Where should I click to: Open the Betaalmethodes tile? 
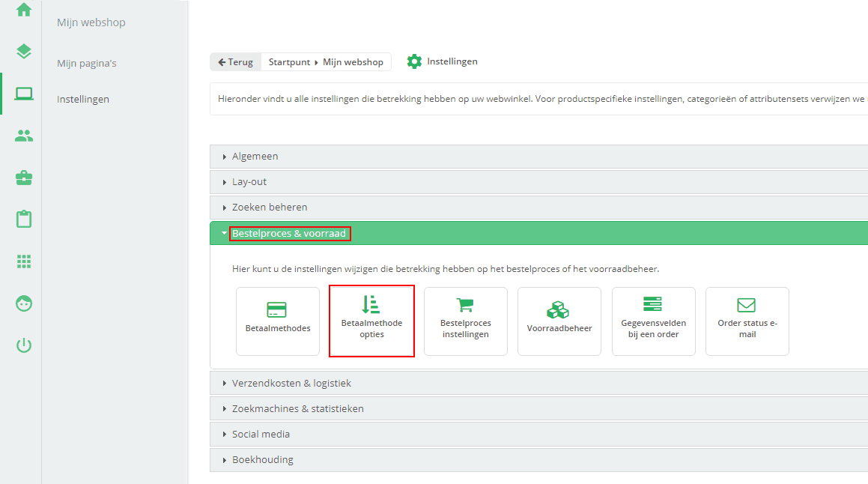click(x=277, y=321)
